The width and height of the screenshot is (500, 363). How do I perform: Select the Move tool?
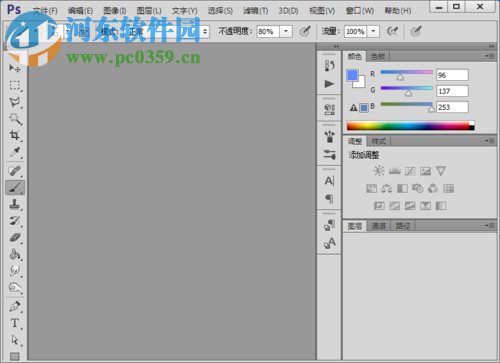(x=15, y=68)
